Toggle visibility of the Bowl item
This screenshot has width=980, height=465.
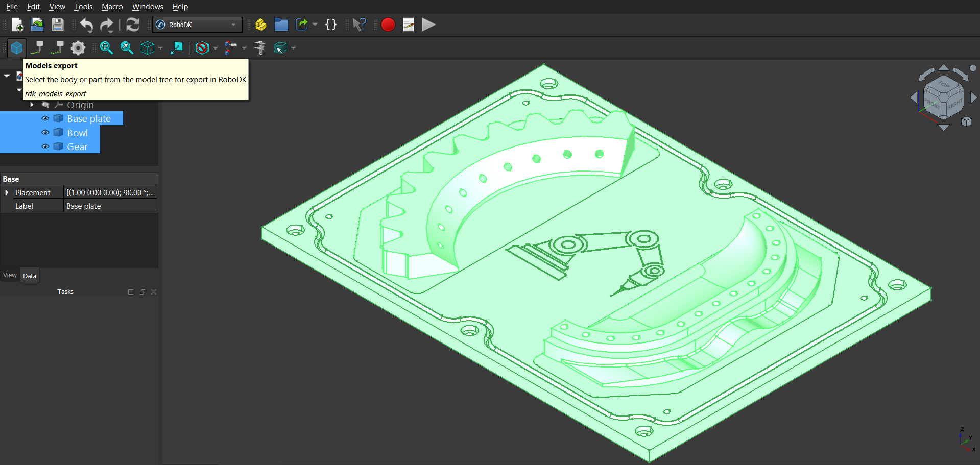45,132
